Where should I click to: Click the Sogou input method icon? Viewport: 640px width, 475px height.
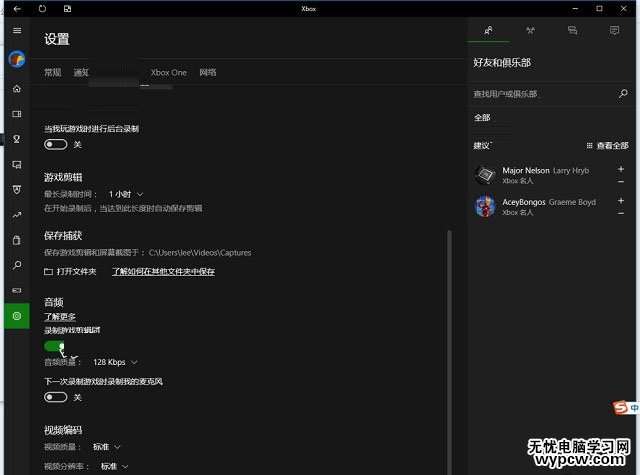coord(621,407)
